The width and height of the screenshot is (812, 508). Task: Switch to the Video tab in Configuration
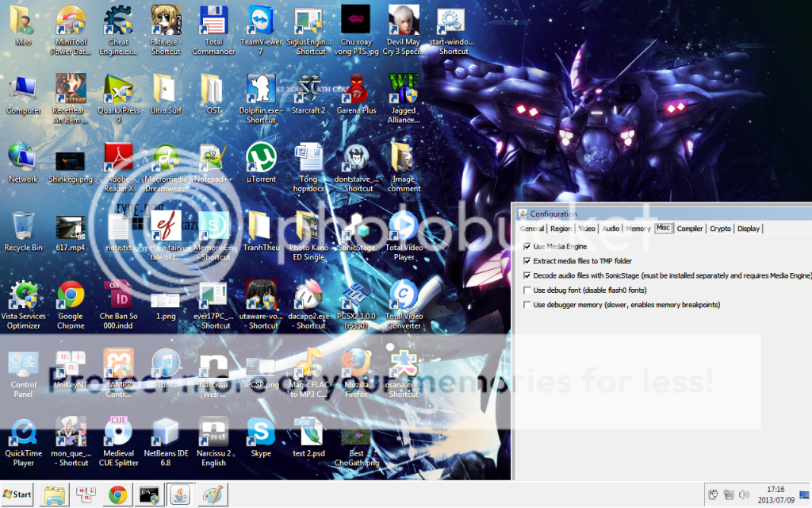point(587,229)
